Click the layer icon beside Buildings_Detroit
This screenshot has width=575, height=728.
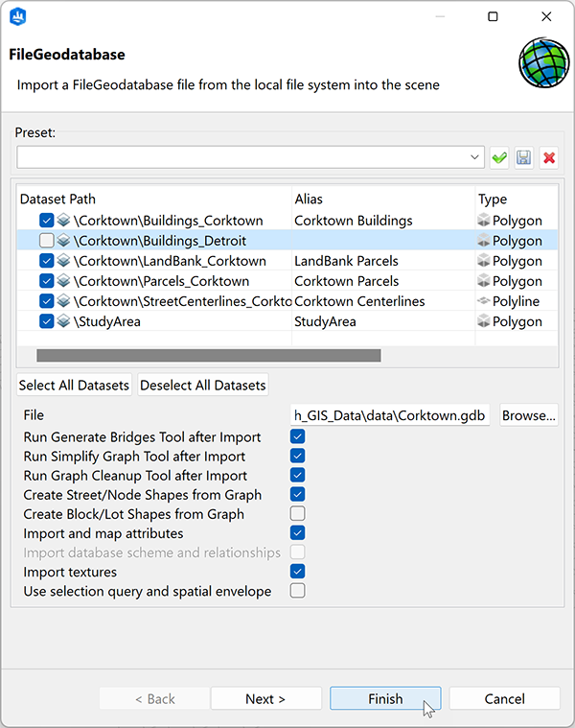coord(63,241)
